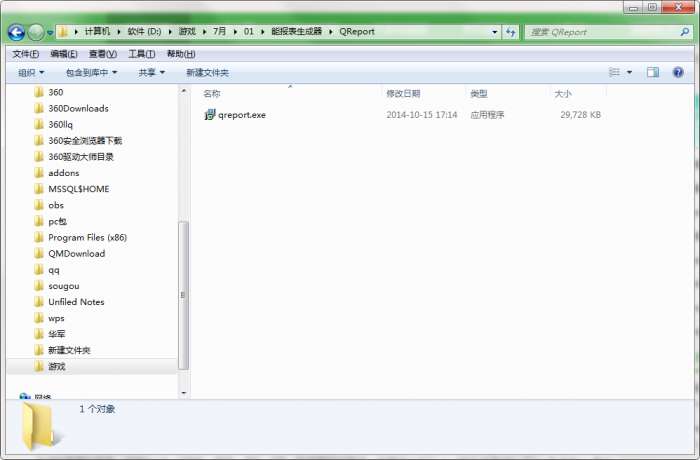Select 游戏 in the breadcrumb path

pyautogui.click(x=187, y=31)
